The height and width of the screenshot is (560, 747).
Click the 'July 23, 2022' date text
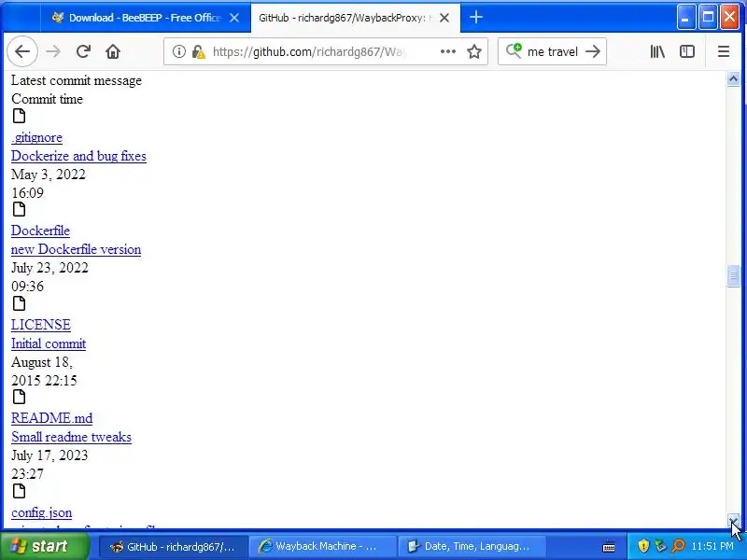(49, 268)
